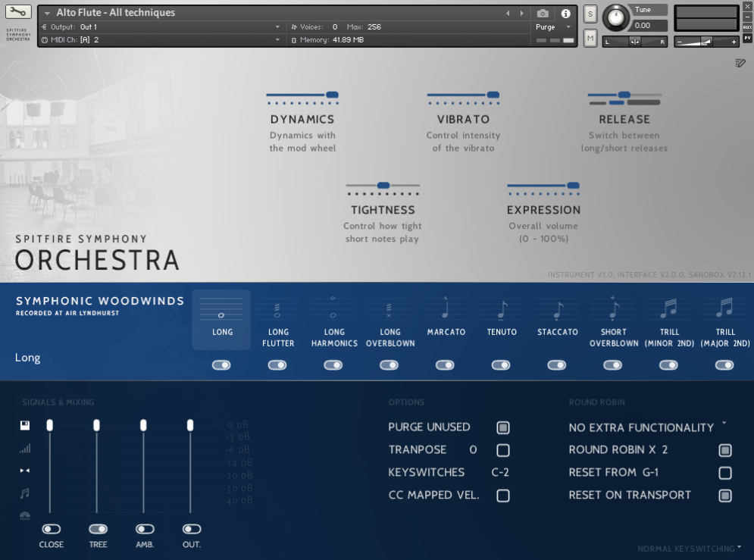Enable the Purge Unused checkbox
The width and height of the screenshot is (754, 560).
coord(503,427)
